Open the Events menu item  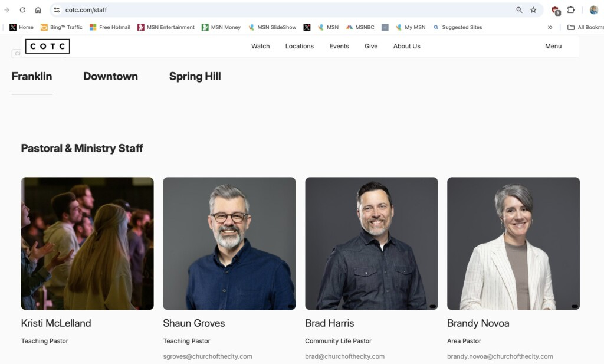pos(339,46)
